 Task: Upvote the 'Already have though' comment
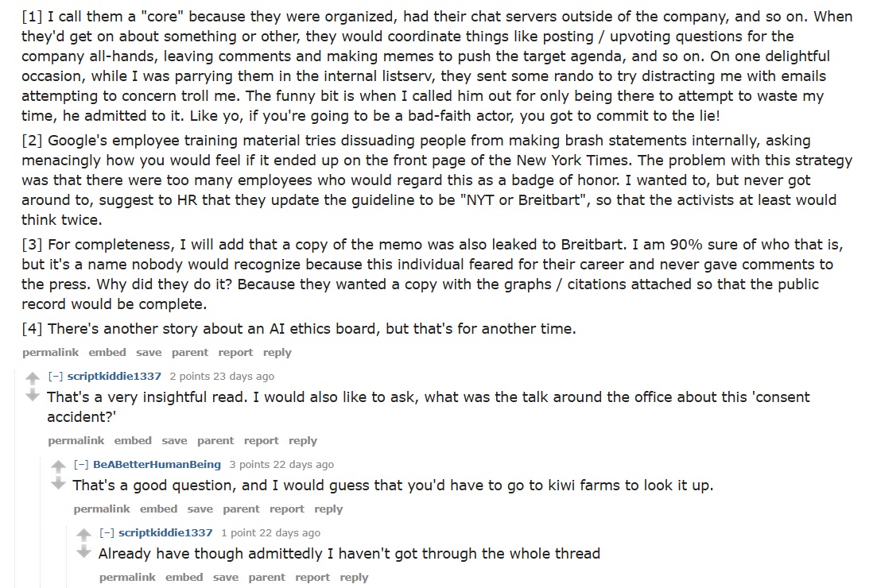tap(83, 535)
